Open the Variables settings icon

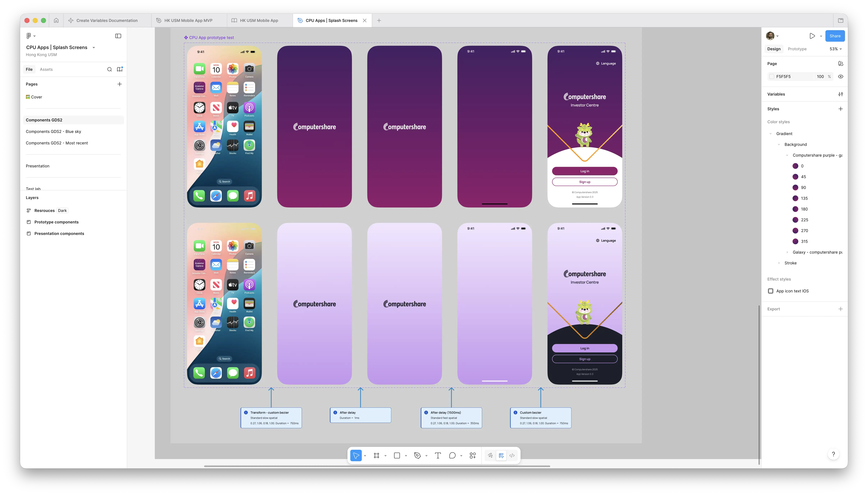(841, 94)
